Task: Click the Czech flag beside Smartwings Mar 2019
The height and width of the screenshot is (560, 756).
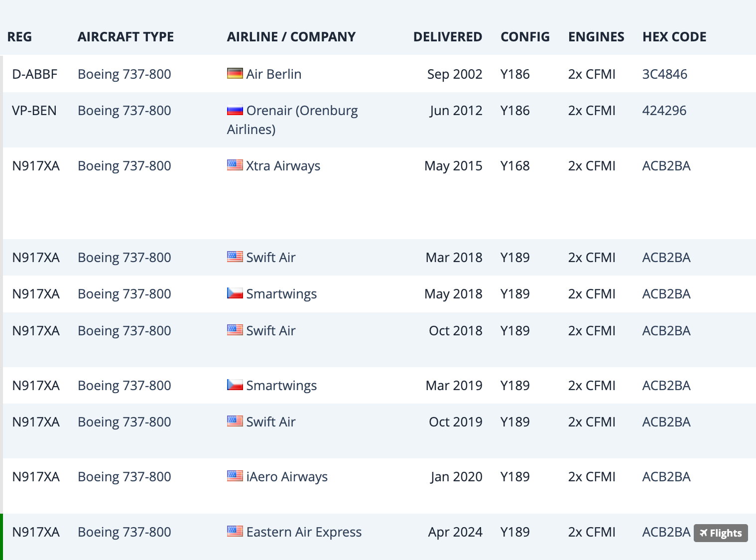Action: (235, 385)
